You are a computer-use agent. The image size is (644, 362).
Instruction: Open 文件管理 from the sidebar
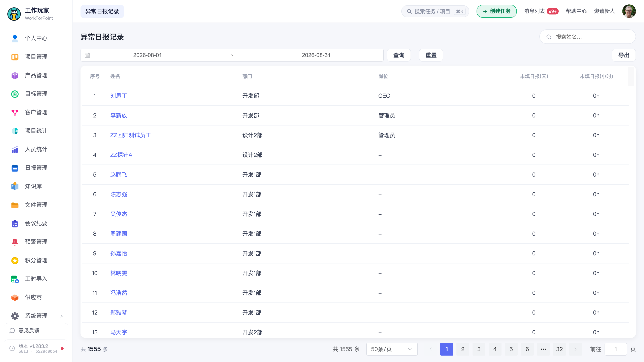pos(36,205)
